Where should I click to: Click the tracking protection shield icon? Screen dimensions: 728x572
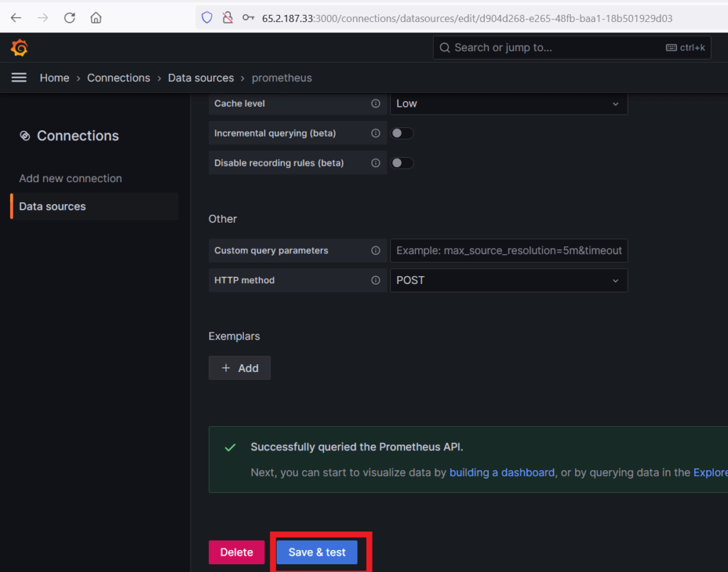(x=206, y=18)
